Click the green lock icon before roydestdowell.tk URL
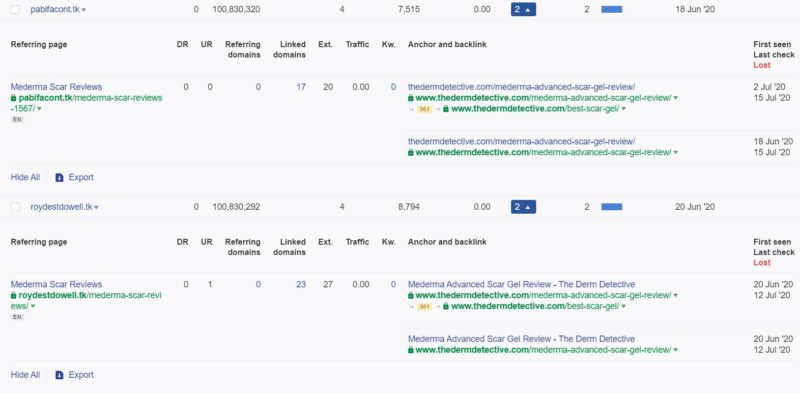Viewport: 800px width, 393px height. tap(13, 296)
